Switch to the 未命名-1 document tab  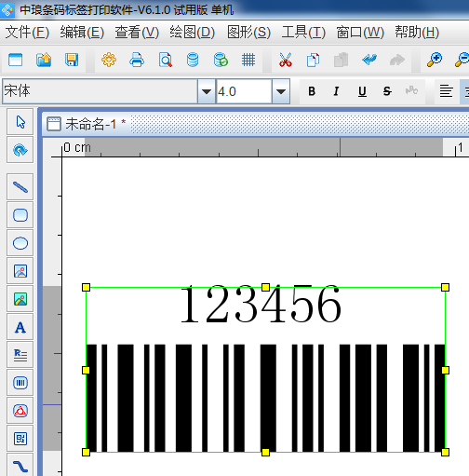point(87,124)
